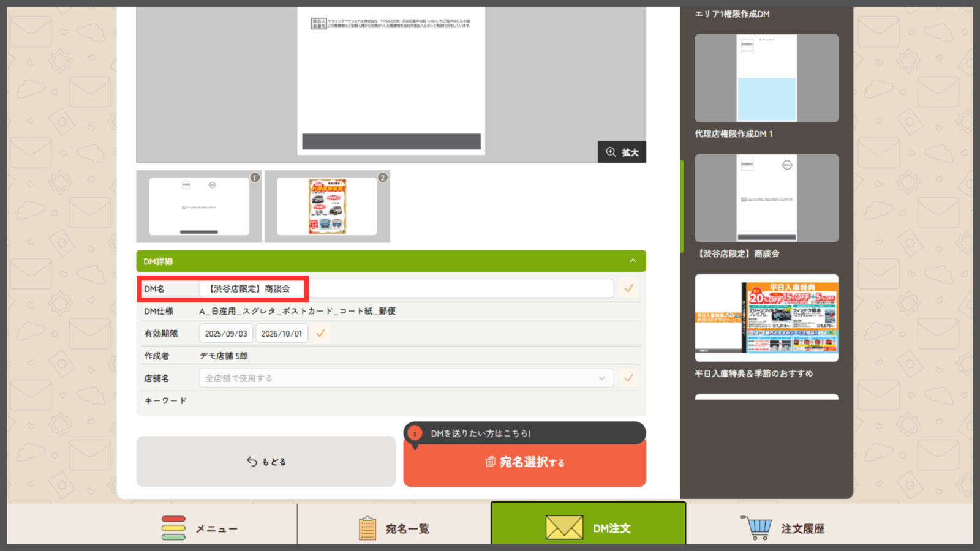Edit the DM name text field
Screen dimensions: 980x551
[x=405, y=288]
